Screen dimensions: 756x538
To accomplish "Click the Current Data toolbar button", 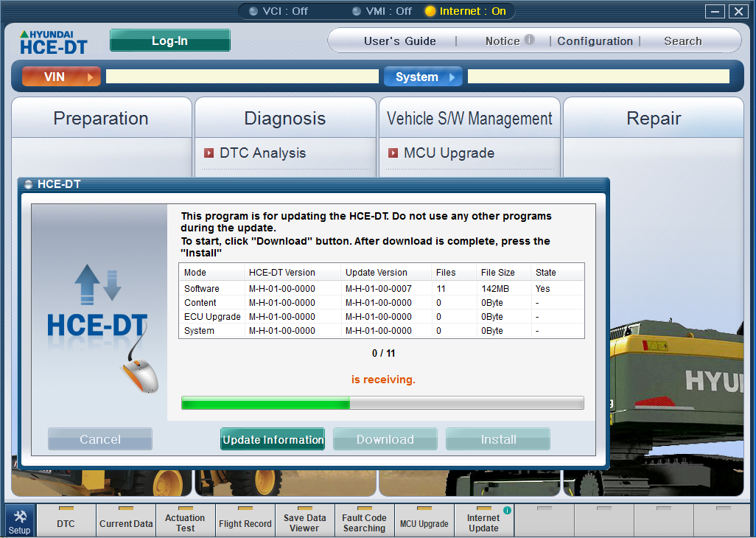I will point(126,520).
